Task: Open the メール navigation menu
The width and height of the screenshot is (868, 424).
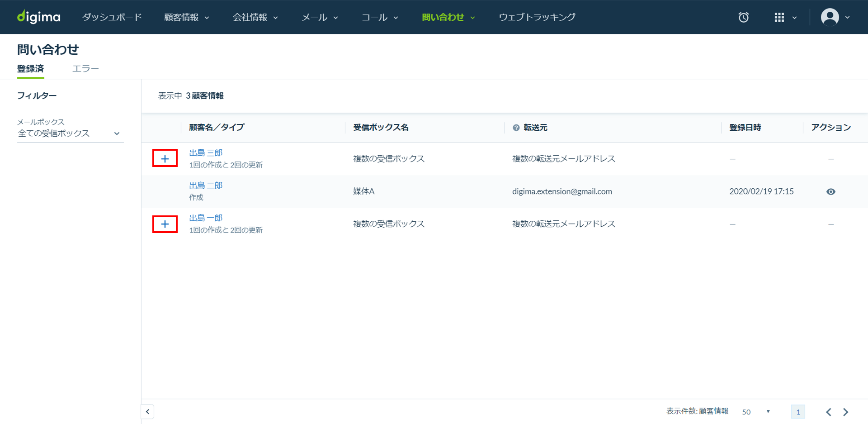Action: click(x=320, y=17)
